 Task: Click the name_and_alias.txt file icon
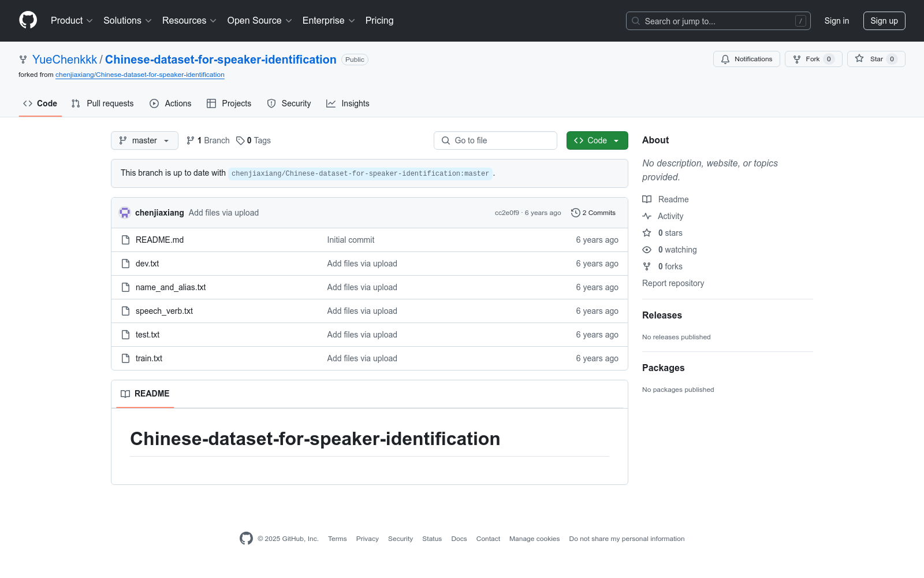125,287
